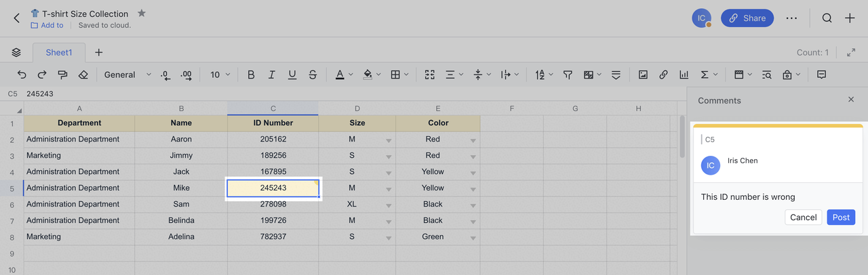
Task: Click the merge cells icon
Action: coord(429,75)
